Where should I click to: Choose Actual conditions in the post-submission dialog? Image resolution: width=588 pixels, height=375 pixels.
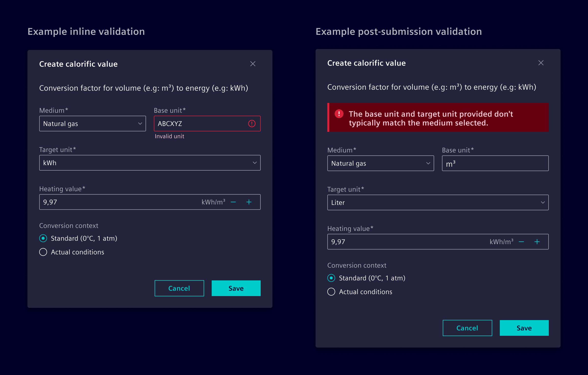tap(331, 292)
